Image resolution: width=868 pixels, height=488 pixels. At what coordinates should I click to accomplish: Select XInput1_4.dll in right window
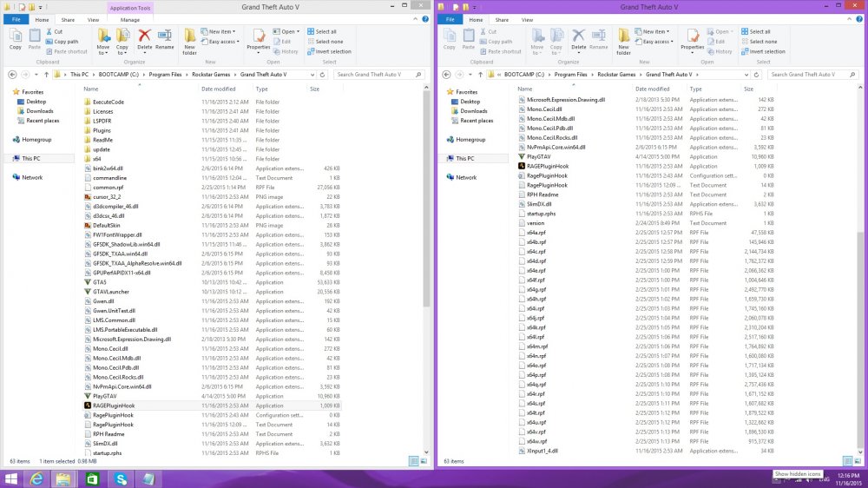pyautogui.click(x=542, y=451)
